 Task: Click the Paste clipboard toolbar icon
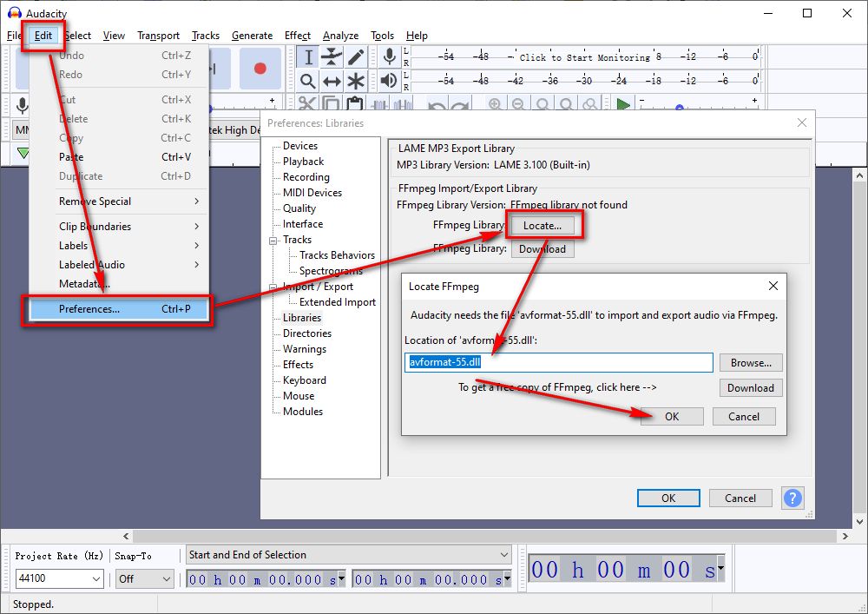tap(354, 103)
